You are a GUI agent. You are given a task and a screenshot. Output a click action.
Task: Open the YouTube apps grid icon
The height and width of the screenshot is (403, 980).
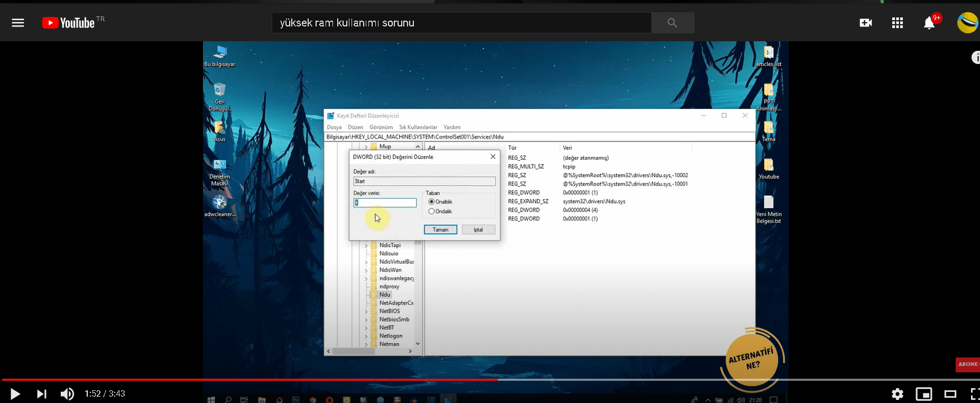(897, 23)
